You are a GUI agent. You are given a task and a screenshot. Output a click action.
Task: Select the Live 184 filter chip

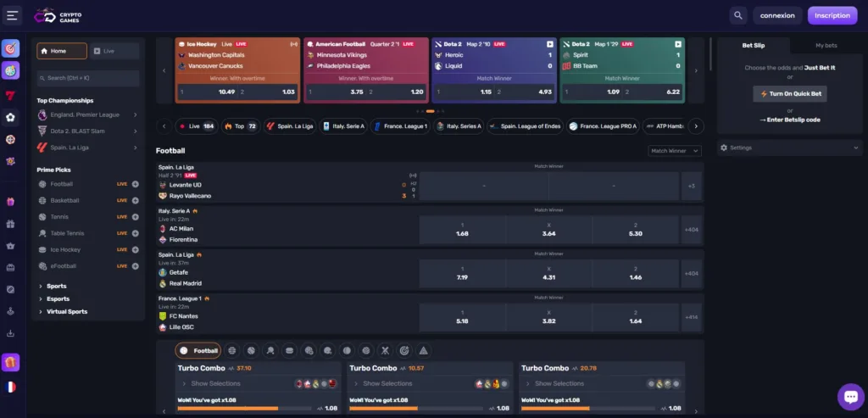click(x=196, y=126)
